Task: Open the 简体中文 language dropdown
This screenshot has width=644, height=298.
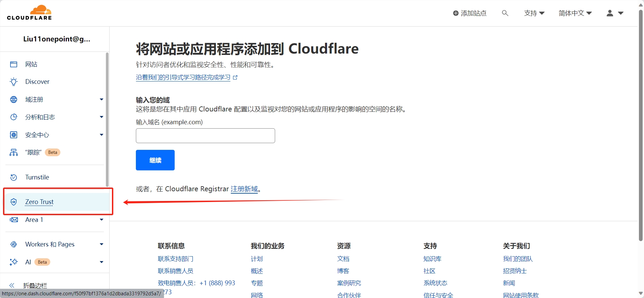Action: tap(575, 13)
